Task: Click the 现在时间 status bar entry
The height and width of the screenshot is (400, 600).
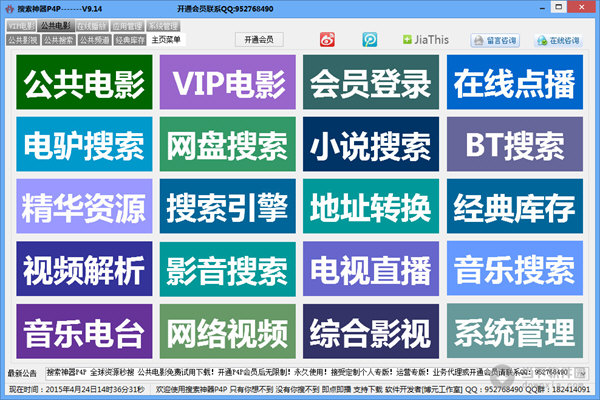Action: coord(77,389)
